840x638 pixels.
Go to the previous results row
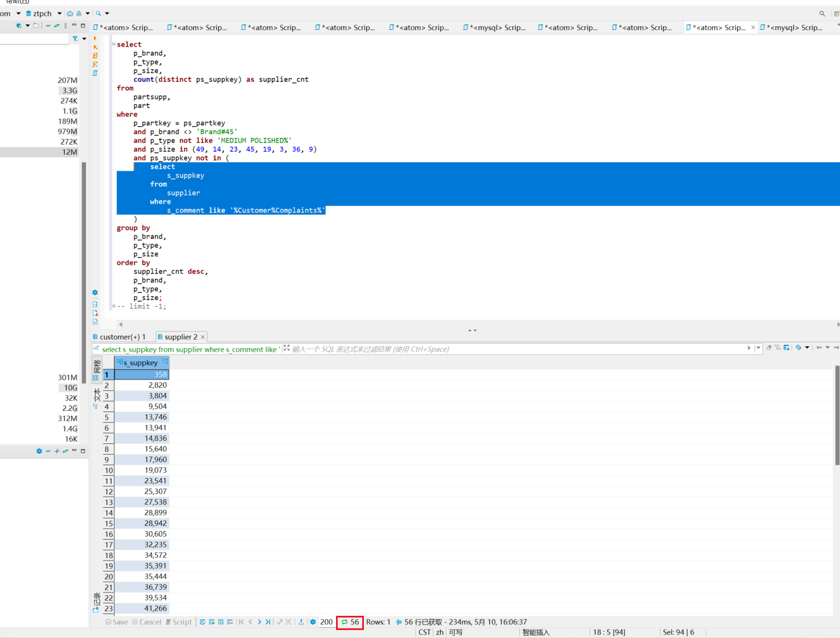tap(250, 622)
